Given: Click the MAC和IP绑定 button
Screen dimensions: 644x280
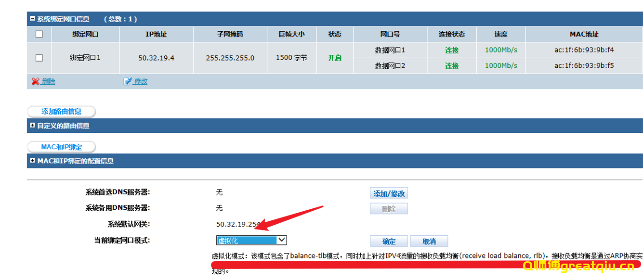Looking at the screenshot, I should click(x=62, y=147).
